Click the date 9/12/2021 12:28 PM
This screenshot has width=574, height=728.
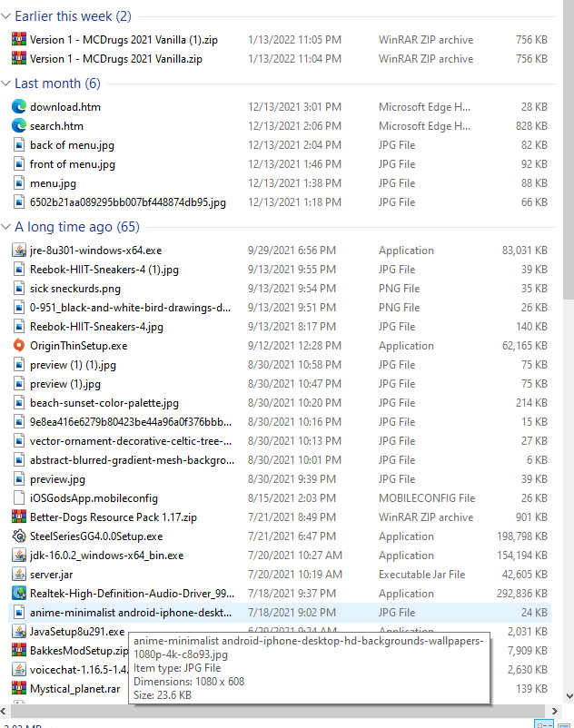(x=294, y=346)
